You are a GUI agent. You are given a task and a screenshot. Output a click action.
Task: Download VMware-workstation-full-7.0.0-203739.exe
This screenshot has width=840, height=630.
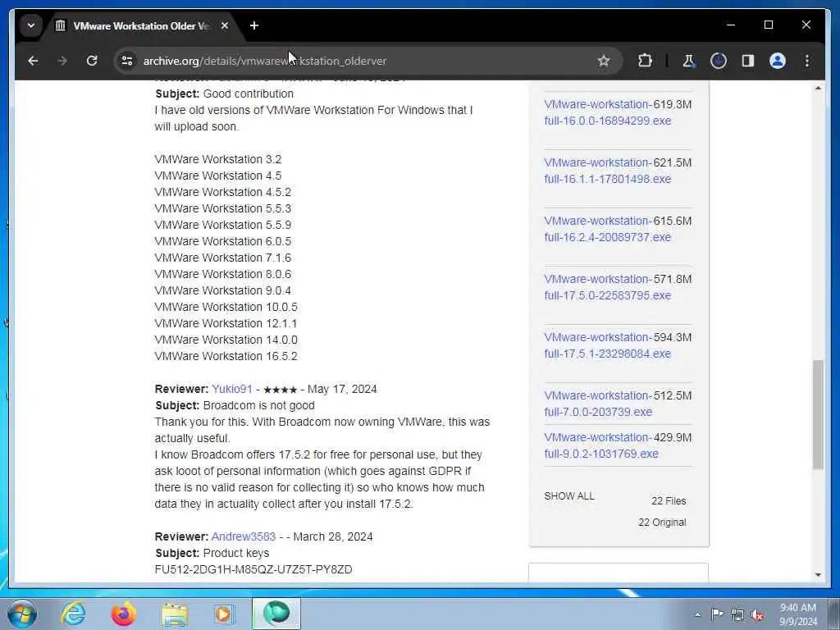598,404
